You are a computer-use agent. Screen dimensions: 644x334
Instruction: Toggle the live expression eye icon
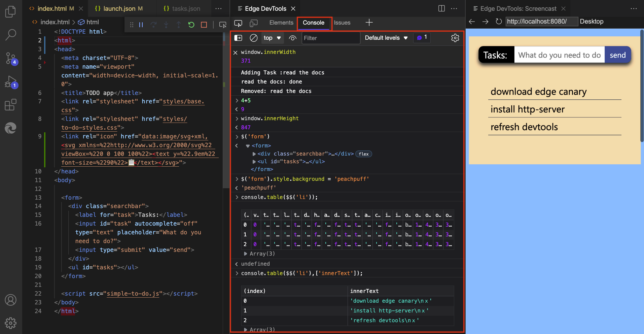coord(292,38)
